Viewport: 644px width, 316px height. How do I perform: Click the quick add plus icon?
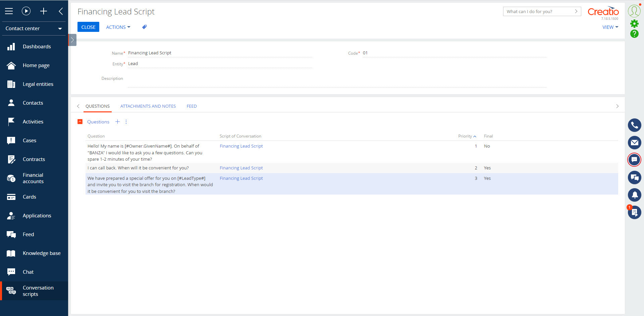[x=44, y=11]
